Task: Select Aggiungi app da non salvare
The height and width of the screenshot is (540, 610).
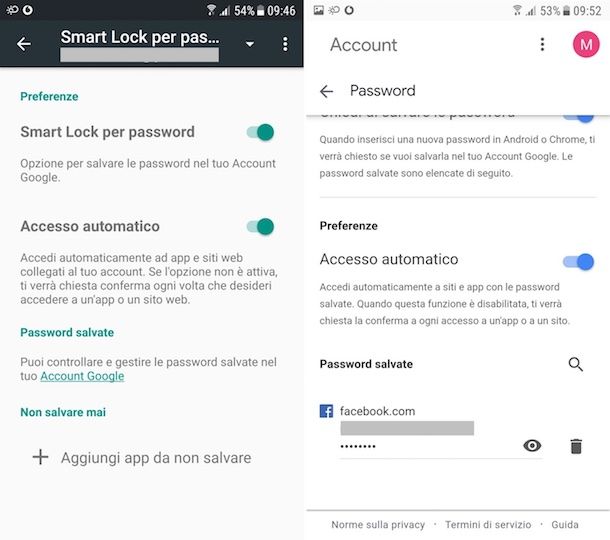Action: (156, 458)
